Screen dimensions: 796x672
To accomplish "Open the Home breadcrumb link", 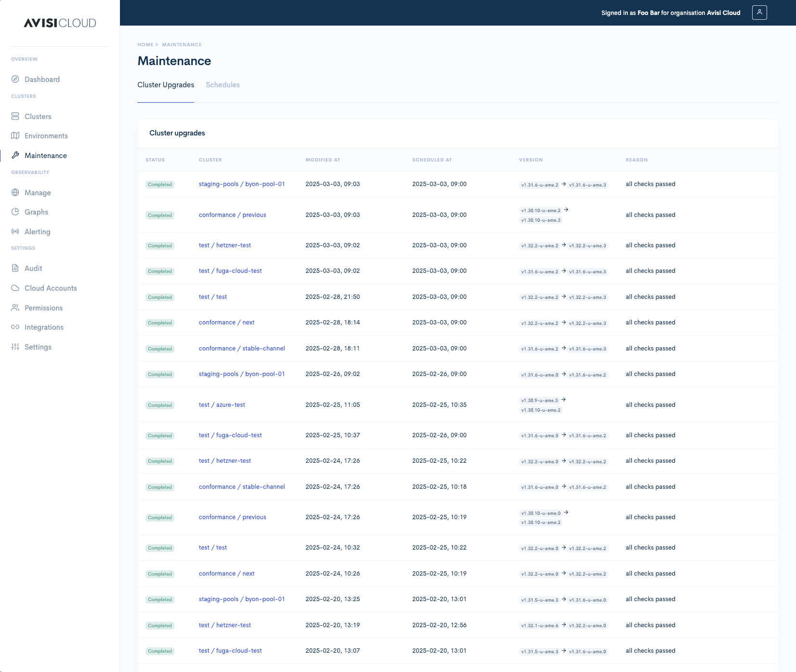I will 145,44.
